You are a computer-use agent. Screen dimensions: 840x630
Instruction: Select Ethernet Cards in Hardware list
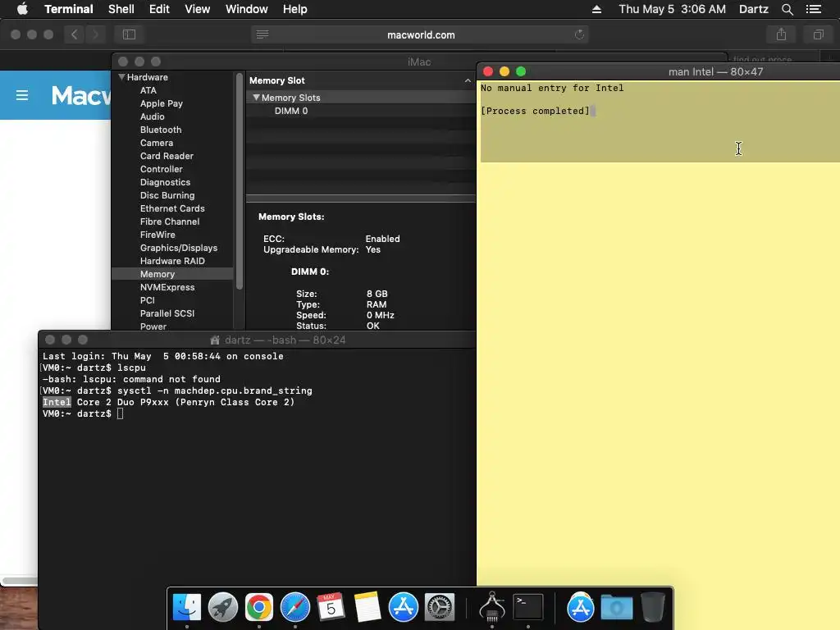pyautogui.click(x=172, y=208)
